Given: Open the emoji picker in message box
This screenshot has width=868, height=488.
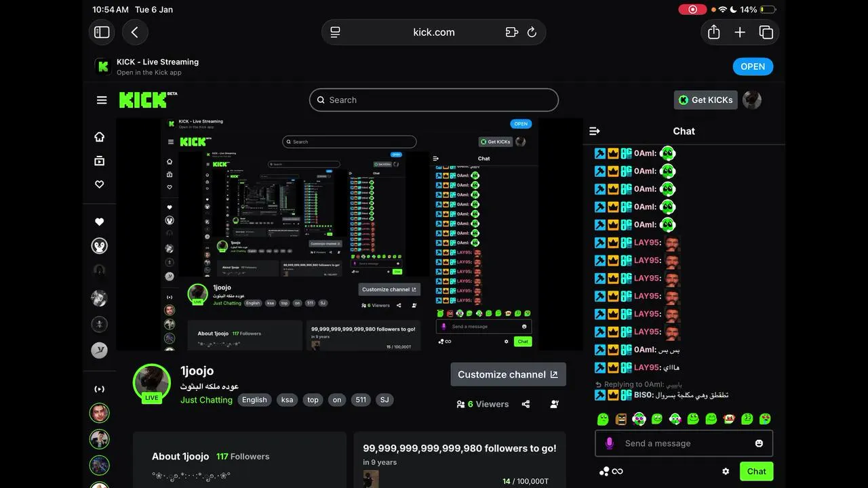Looking at the screenshot, I should [759, 443].
